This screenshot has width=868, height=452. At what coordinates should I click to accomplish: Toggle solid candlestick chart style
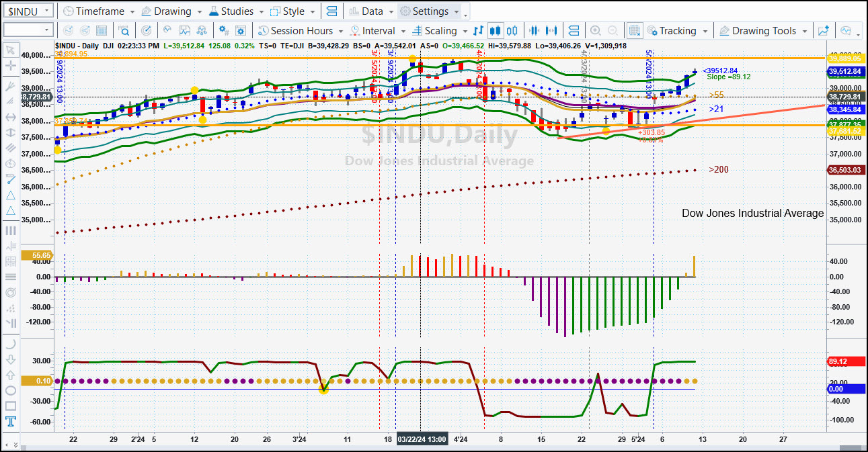tap(496, 31)
